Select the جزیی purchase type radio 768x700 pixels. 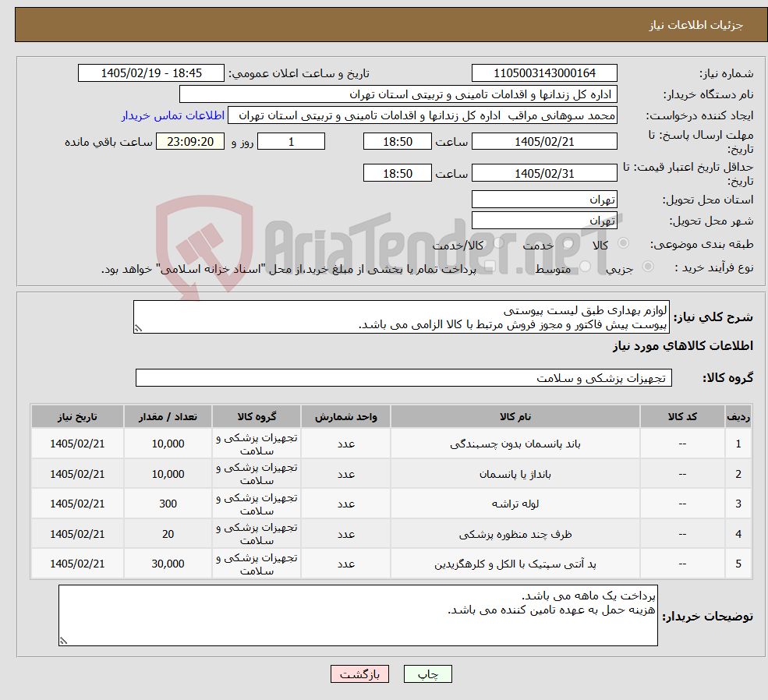(648, 267)
